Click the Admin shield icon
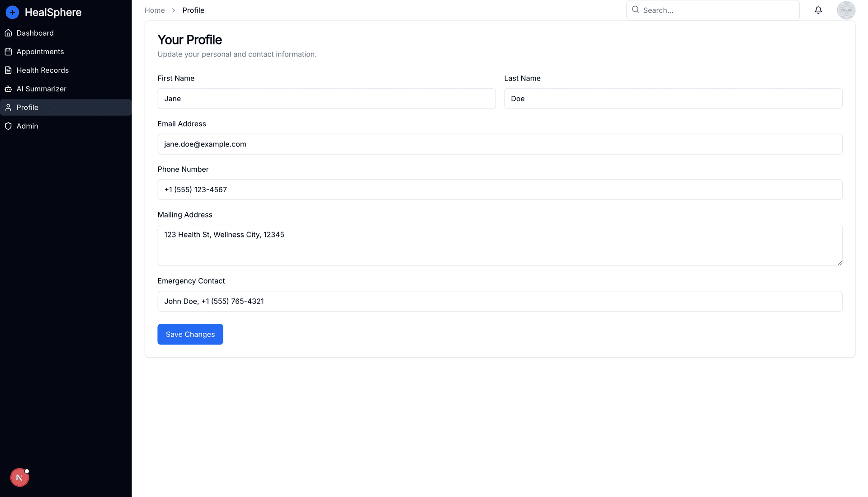This screenshot has height=497, width=868. point(8,126)
